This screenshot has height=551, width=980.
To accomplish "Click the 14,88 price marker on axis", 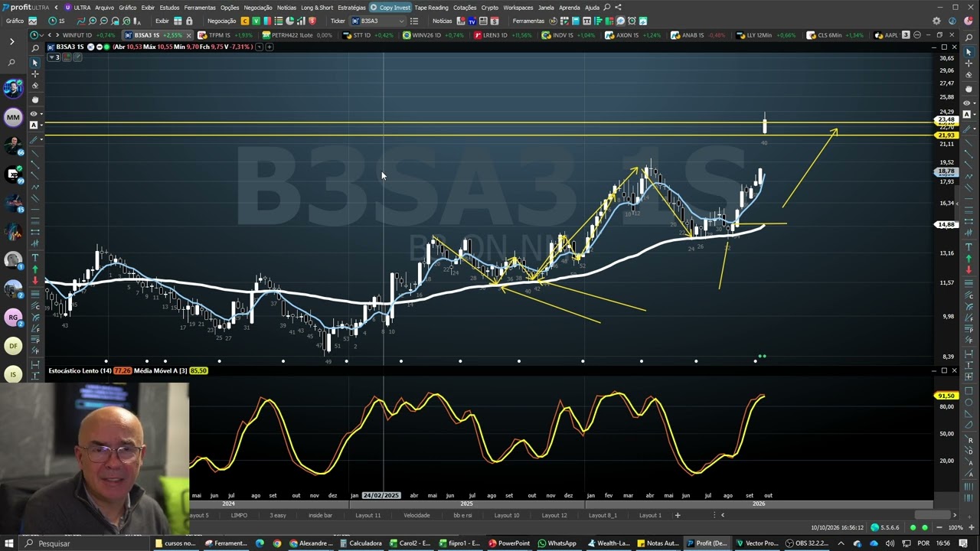I will pos(946,224).
